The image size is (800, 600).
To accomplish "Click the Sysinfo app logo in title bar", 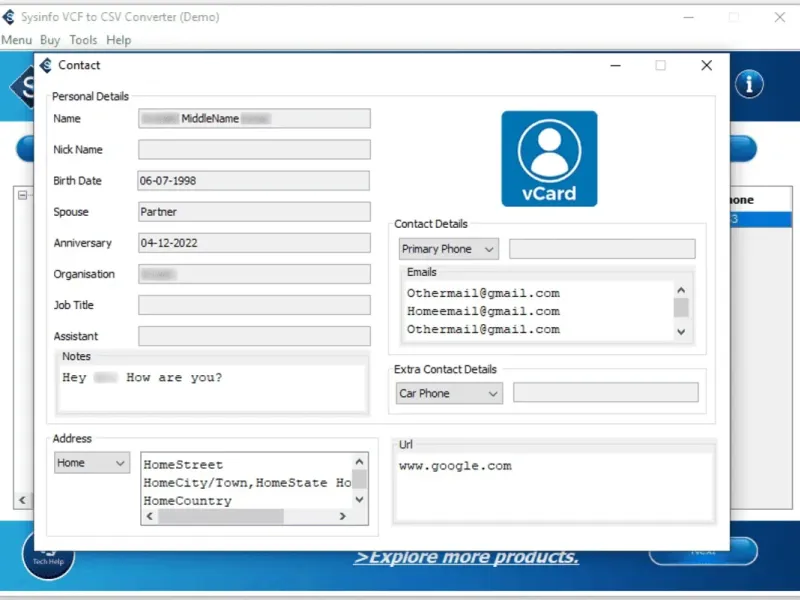I will click(9, 17).
